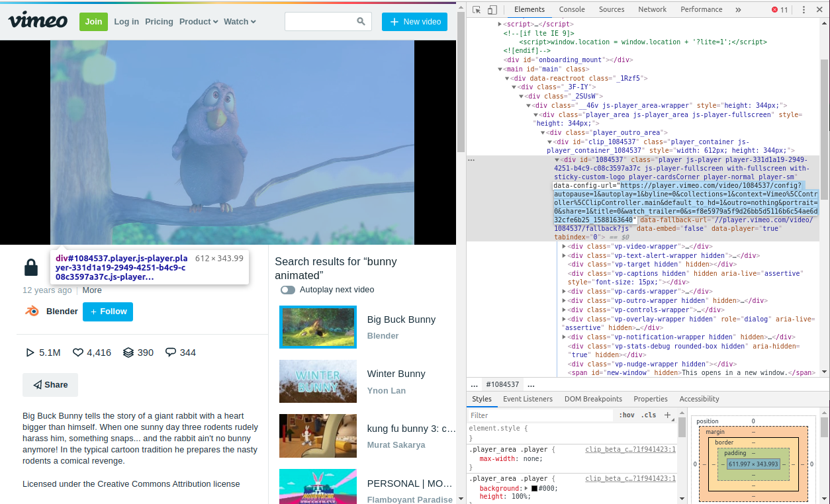Click the search magnifier icon
Screen dimensions: 830x504
click(361, 21)
